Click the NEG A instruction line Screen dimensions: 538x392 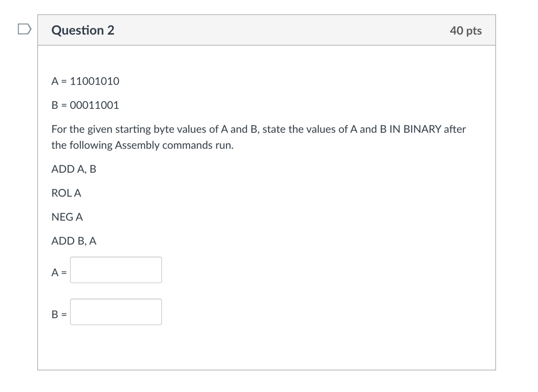pyautogui.click(x=67, y=217)
